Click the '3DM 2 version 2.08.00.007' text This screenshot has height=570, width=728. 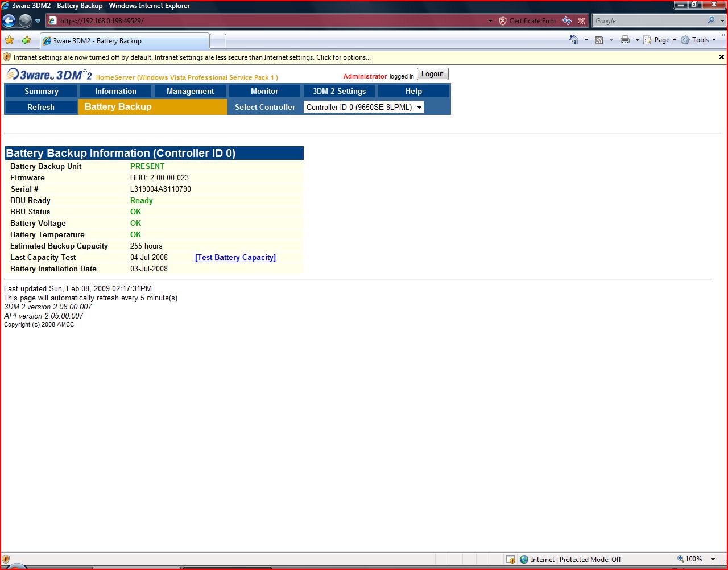[48, 307]
